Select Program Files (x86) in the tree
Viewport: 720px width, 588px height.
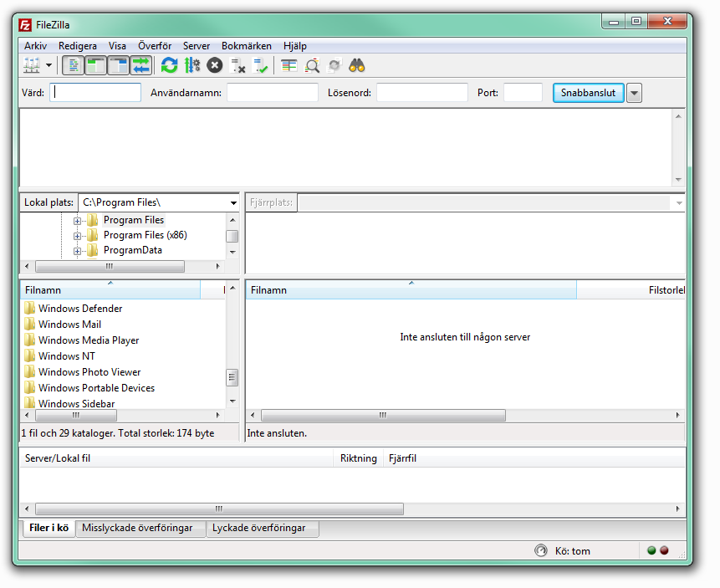tap(146, 235)
